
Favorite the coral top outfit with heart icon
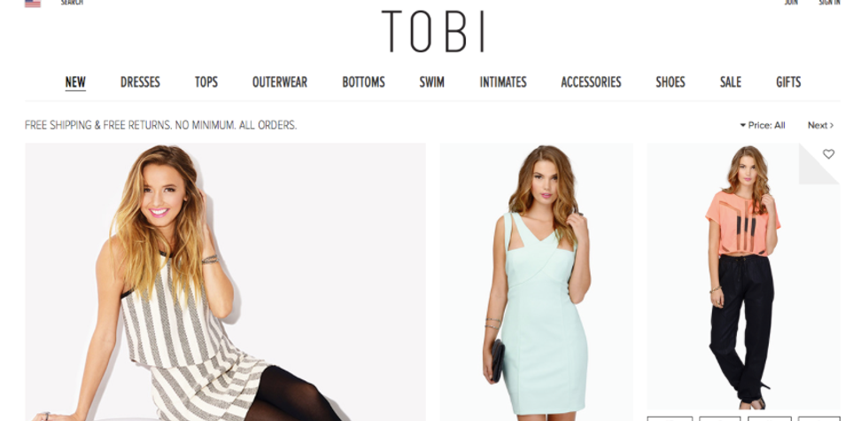tap(828, 154)
